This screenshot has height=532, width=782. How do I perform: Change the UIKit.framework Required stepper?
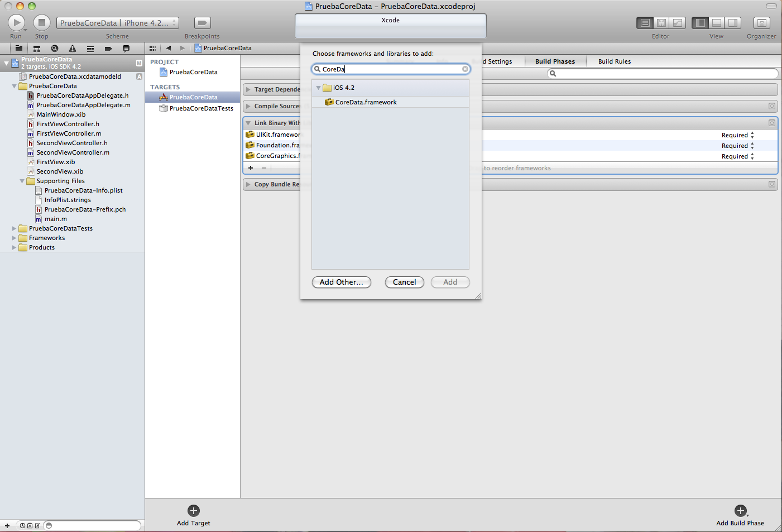pos(752,135)
